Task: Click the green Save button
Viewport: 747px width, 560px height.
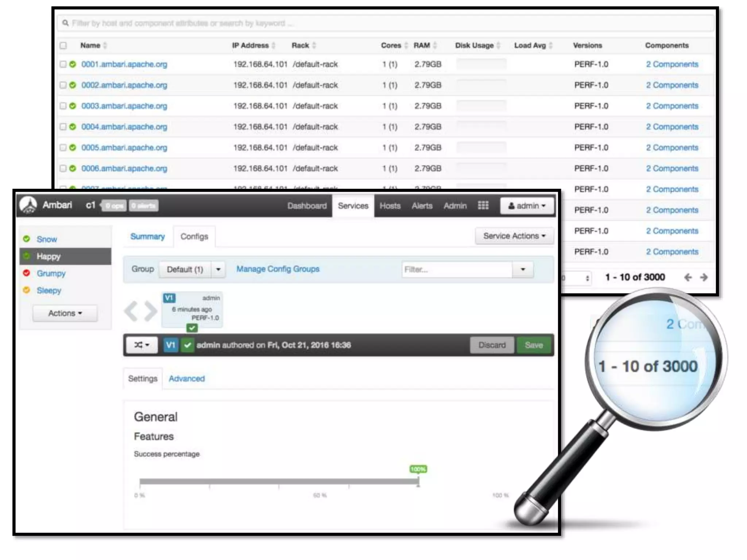Action: (x=534, y=345)
